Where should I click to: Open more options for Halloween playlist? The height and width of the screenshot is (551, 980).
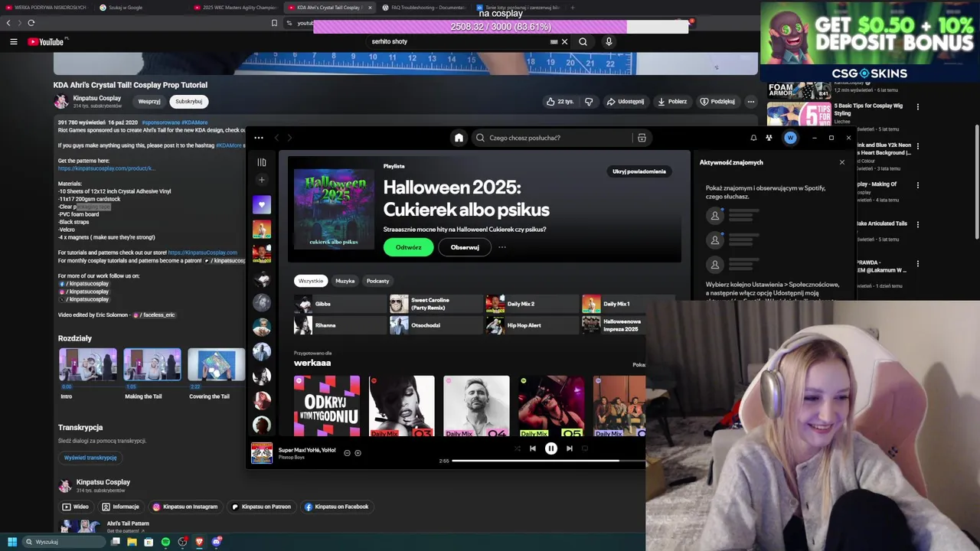(502, 247)
